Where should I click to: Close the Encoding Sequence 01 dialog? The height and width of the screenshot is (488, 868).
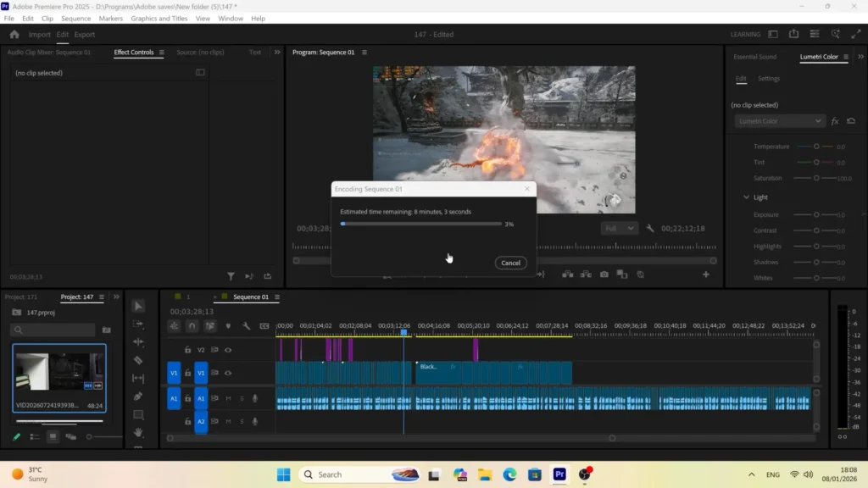tap(527, 189)
